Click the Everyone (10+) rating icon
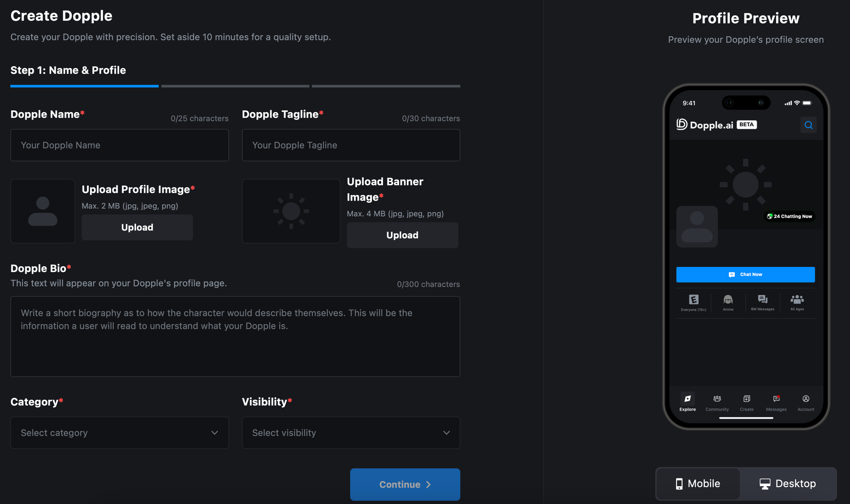This screenshot has height=504, width=850. click(694, 300)
